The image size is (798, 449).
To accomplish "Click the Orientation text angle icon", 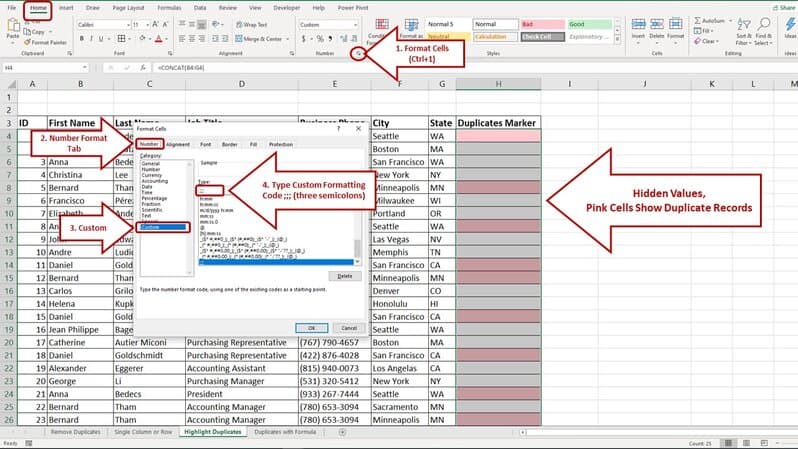I will pyautogui.click(x=216, y=24).
